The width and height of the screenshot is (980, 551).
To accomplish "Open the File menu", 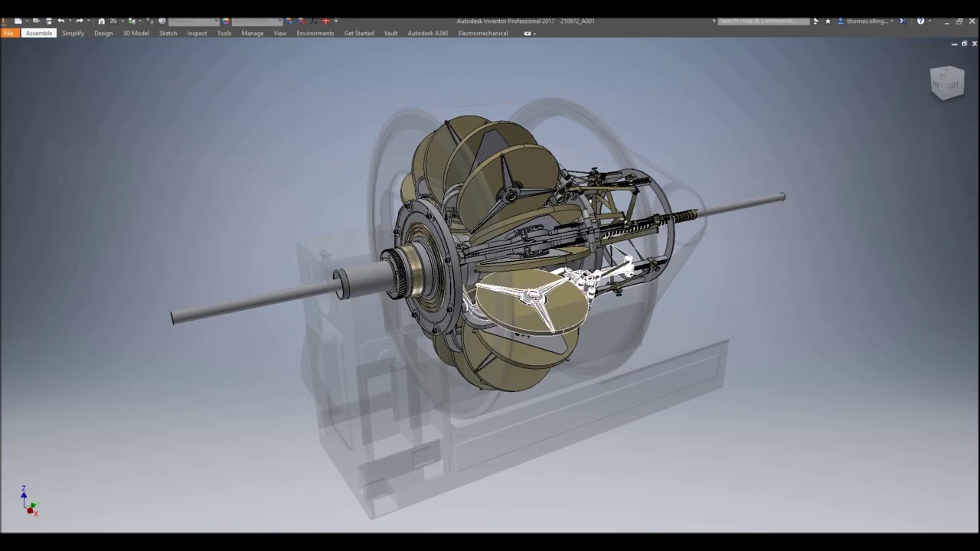I will 8,33.
